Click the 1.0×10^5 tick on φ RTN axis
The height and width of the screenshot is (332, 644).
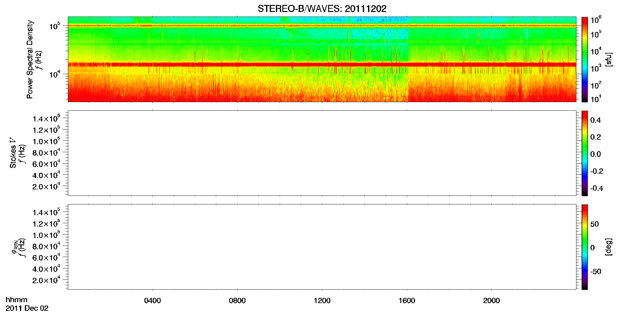[x=46, y=235]
